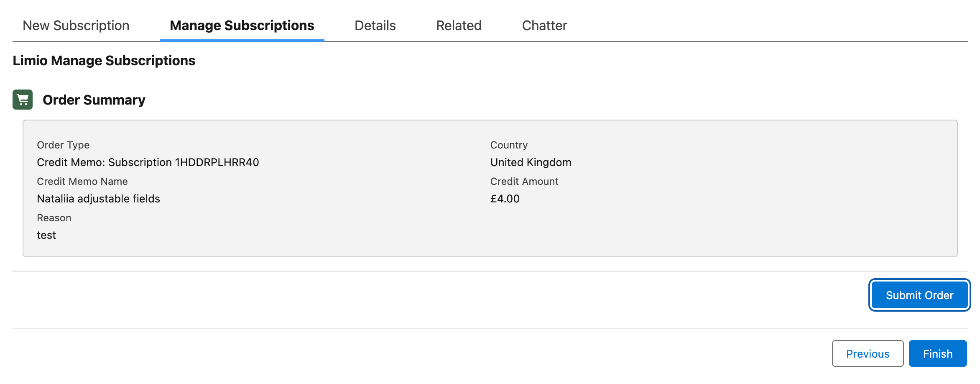Click the Nataliia adjustable fields memo name
The height and width of the screenshot is (384, 980).
coord(98,199)
